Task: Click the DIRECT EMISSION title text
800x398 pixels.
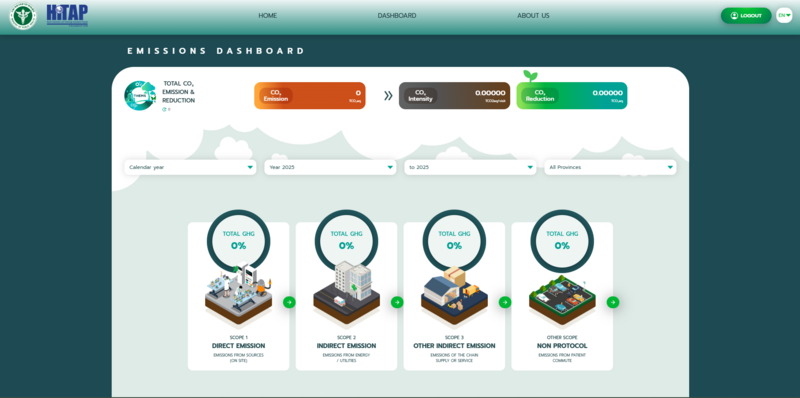Action: [239, 346]
